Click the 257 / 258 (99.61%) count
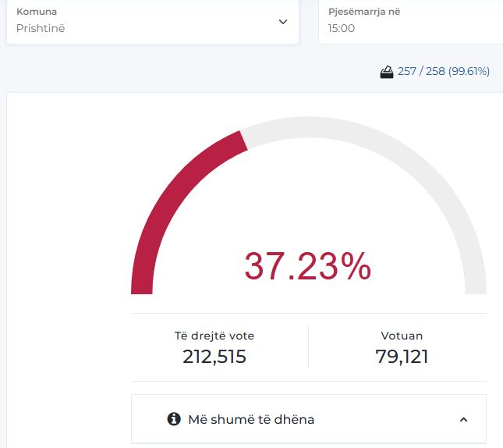The height and width of the screenshot is (448, 503). coord(443,72)
